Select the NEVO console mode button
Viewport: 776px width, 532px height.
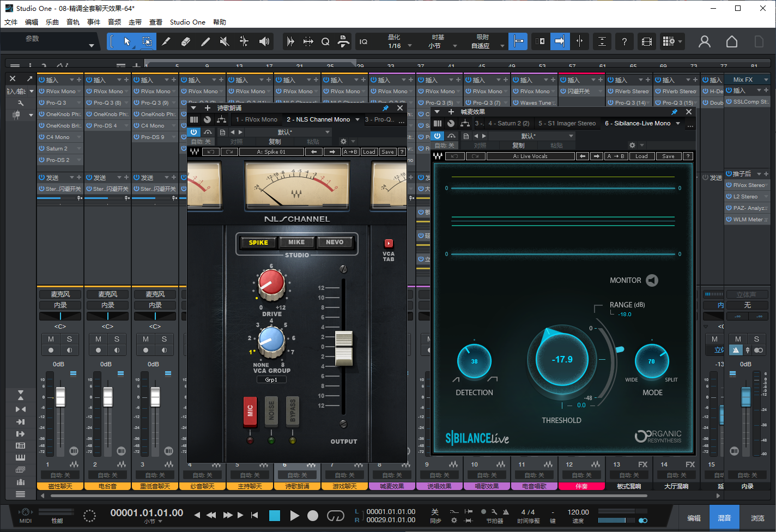335,242
